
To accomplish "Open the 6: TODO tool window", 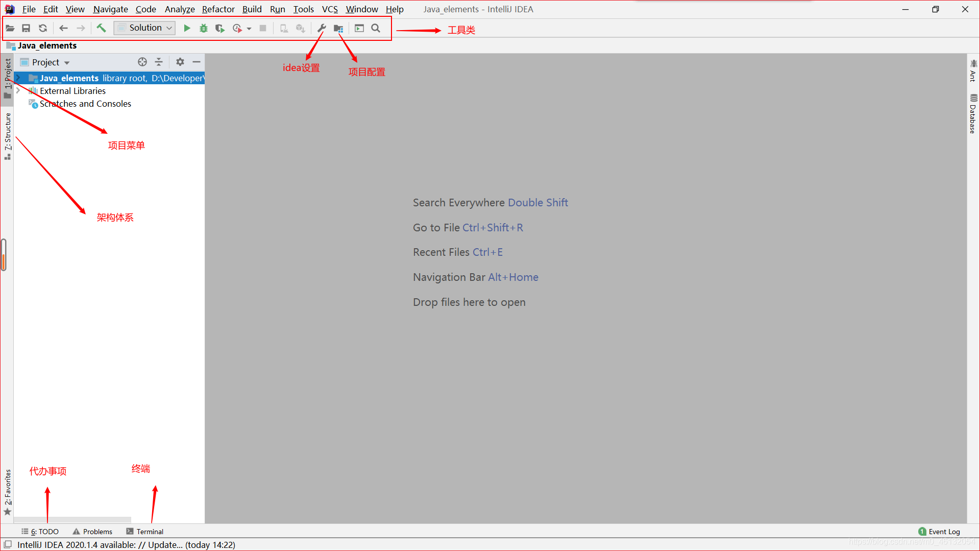I will point(40,532).
